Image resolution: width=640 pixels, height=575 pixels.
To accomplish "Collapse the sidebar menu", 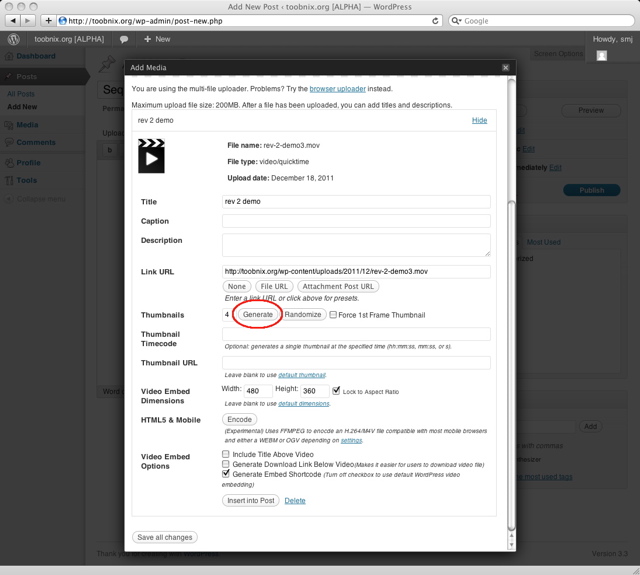I will [35, 199].
